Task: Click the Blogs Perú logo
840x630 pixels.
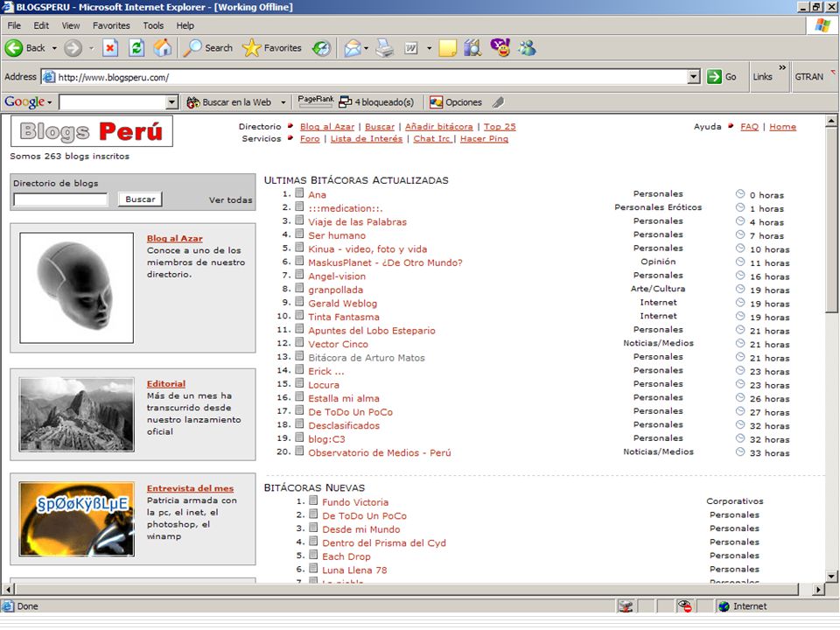Action: (x=92, y=131)
